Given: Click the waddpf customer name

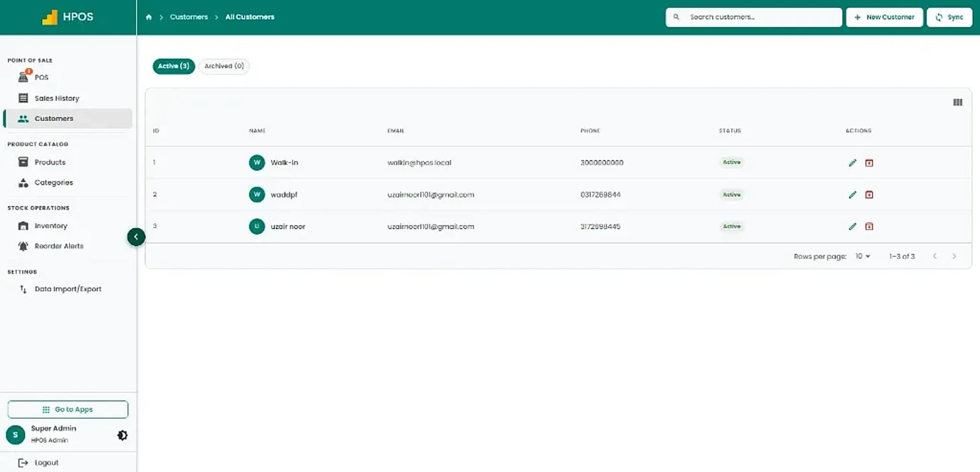Looking at the screenshot, I should pos(284,195).
